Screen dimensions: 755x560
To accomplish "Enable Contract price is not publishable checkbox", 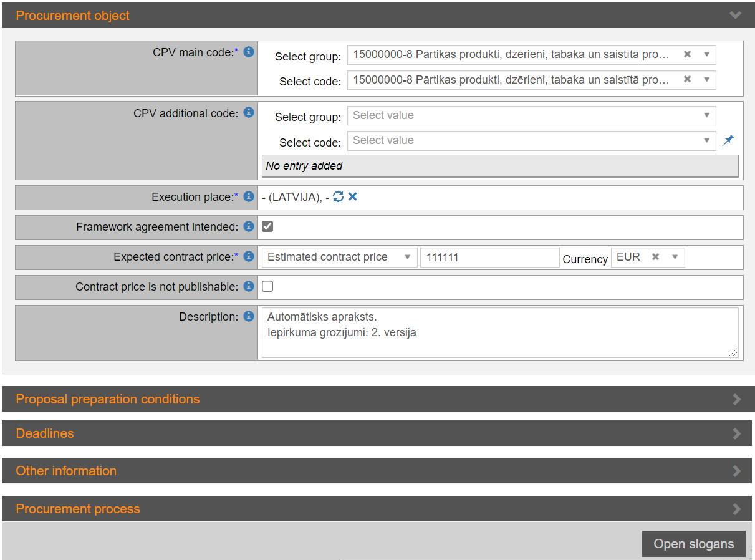I will click(267, 286).
